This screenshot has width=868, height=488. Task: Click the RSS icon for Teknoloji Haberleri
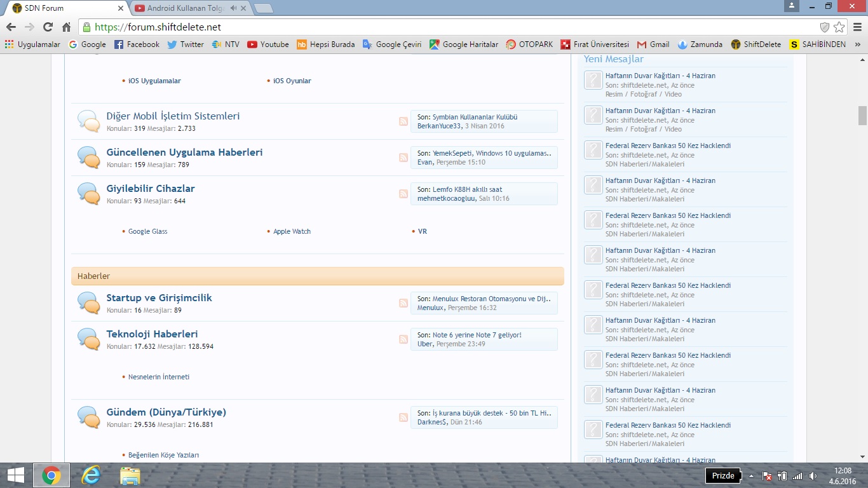click(x=403, y=339)
